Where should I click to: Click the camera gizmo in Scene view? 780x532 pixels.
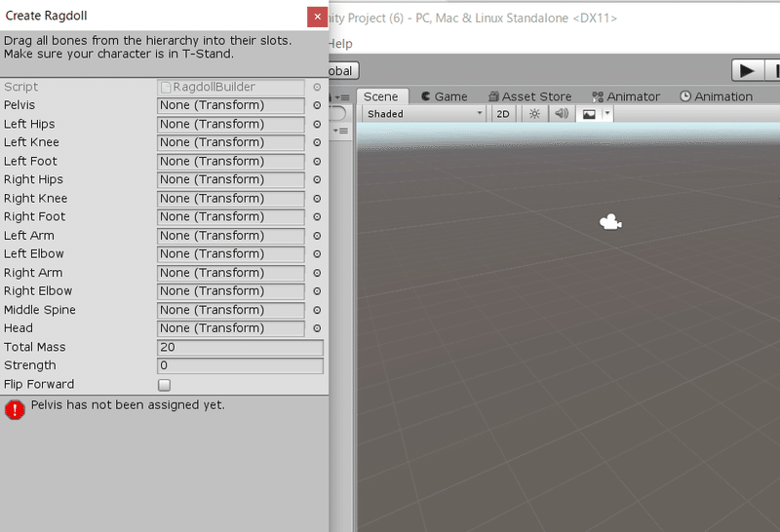(610, 222)
